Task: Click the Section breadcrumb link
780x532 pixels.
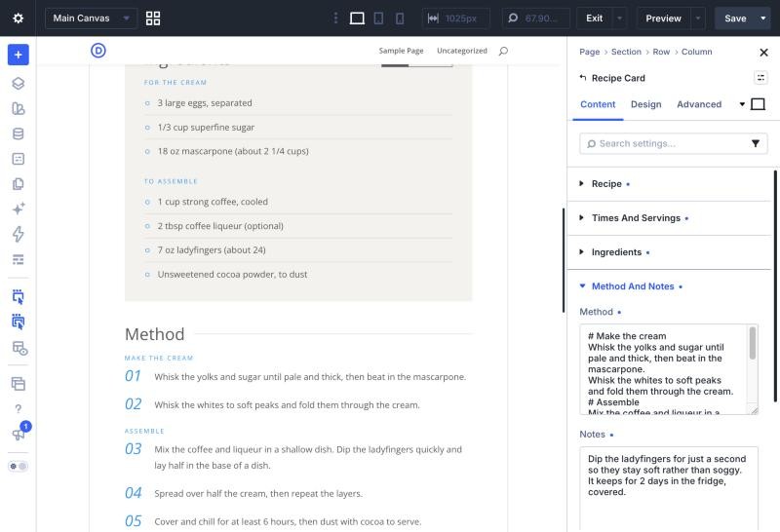Action: 626,52
